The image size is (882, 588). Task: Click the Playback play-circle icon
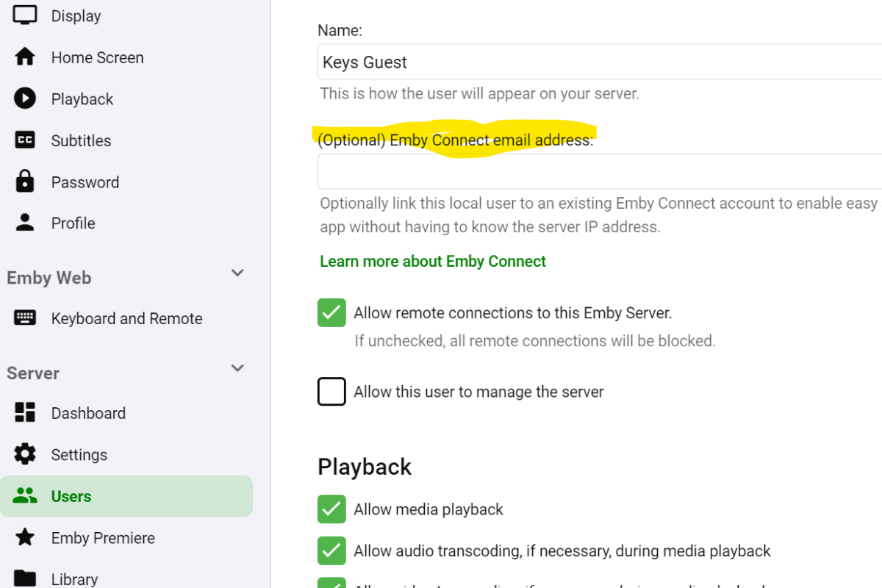click(x=25, y=98)
